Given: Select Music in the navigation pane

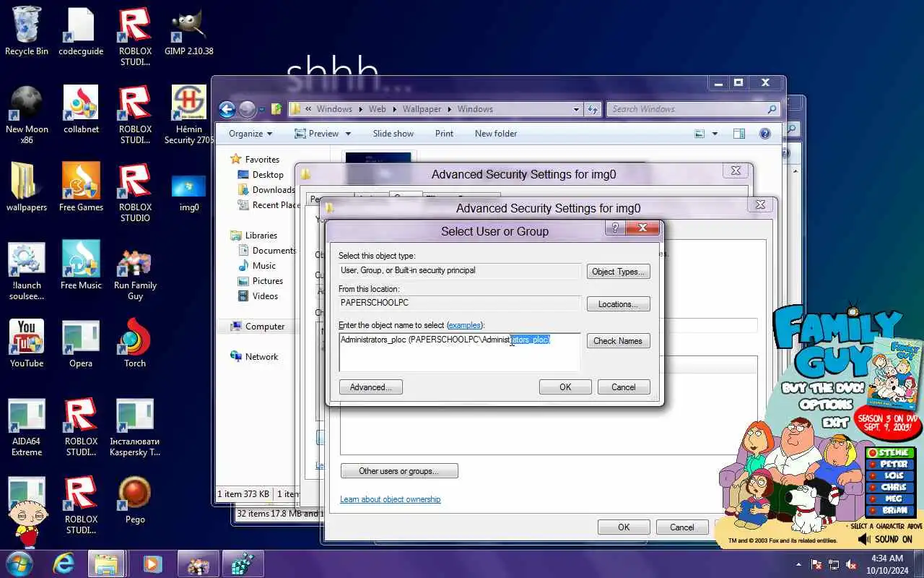Looking at the screenshot, I should (264, 266).
